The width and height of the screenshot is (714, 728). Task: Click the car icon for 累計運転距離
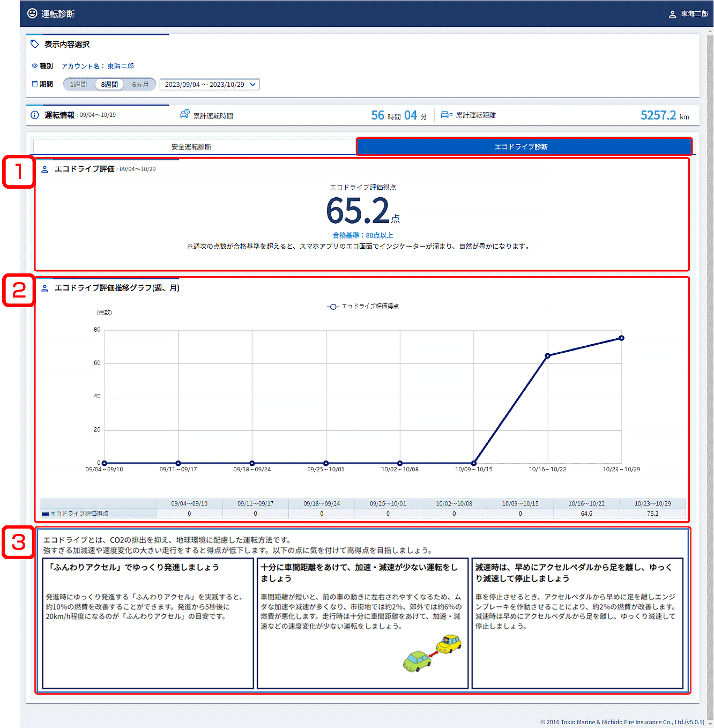point(447,115)
